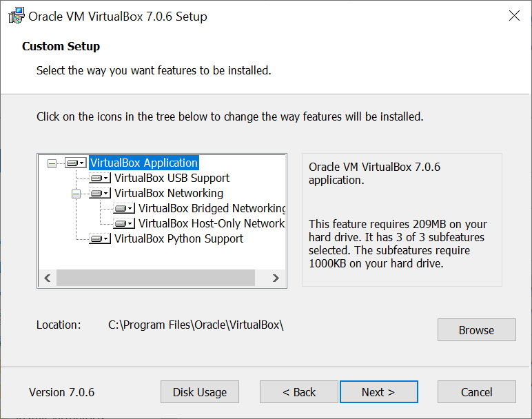Go to the previous step with Back
This screenshot has height=419, width=532.
pyautogui.click(x=299, y=392)
